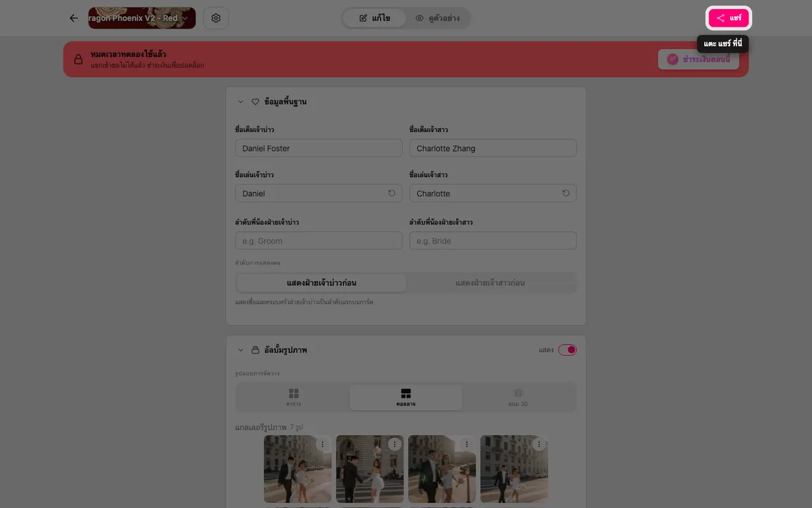The height and width of the screenshot is (508, 812).
Task: Open the Dragon Phoenix V2 - Red template dropdown
Action: [x=142, y=18]
